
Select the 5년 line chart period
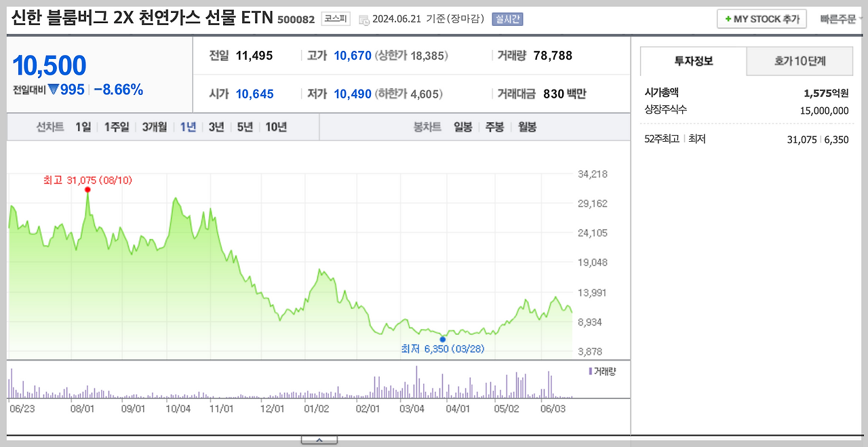click(245, 127)
